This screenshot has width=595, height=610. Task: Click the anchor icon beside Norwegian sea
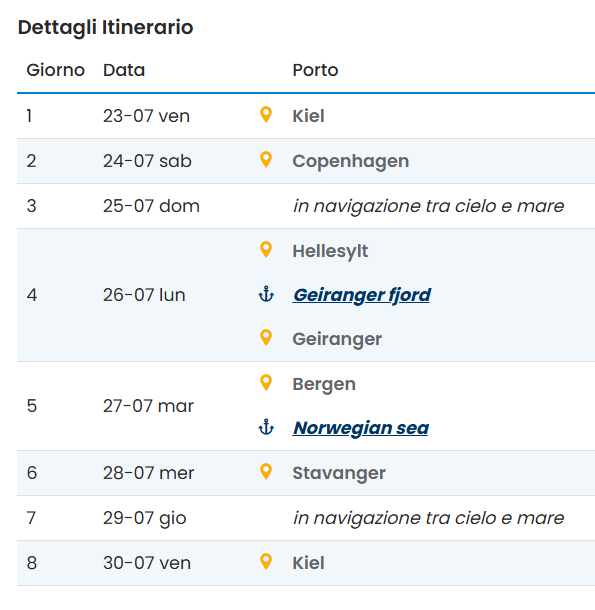click(x=266, y=427)
